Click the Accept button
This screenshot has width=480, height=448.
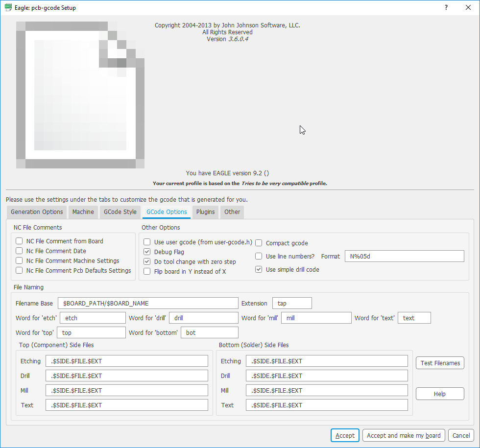(345, 435)
